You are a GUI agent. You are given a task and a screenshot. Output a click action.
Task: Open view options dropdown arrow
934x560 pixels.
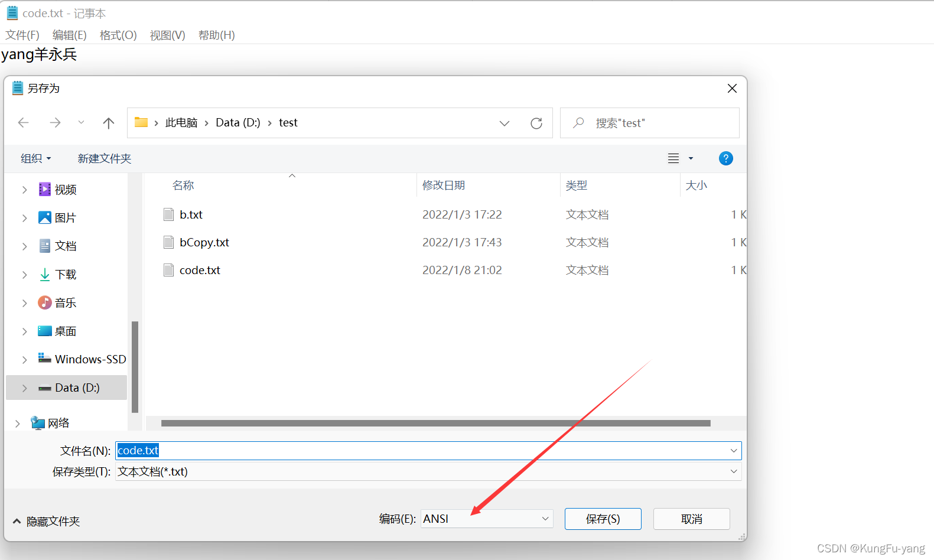[691, 158]
